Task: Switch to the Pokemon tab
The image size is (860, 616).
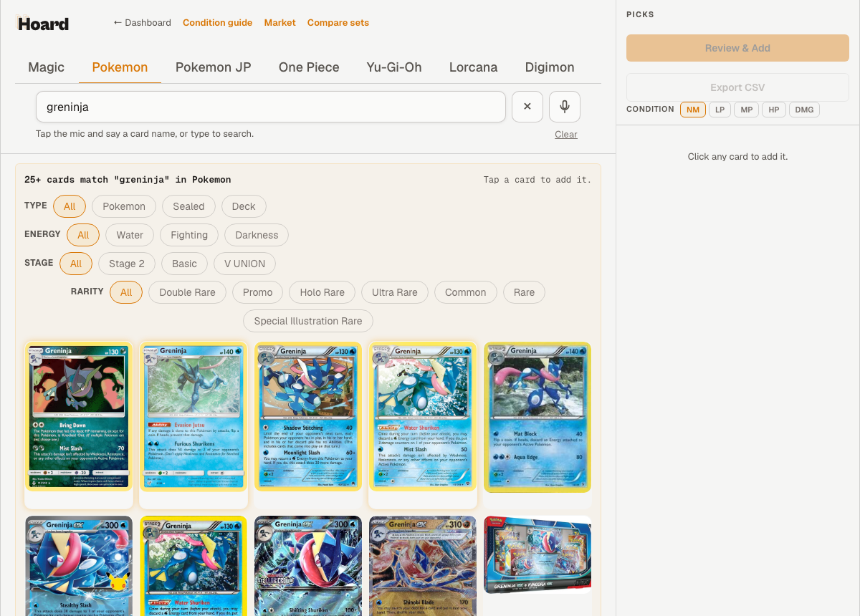Action: pos(120,67)
